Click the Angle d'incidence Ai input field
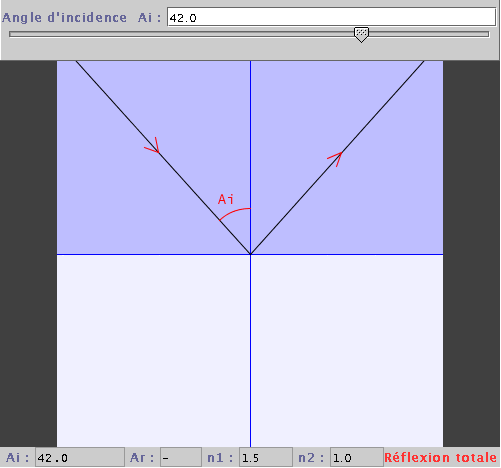Screen dimensions: 501x468 331,17
